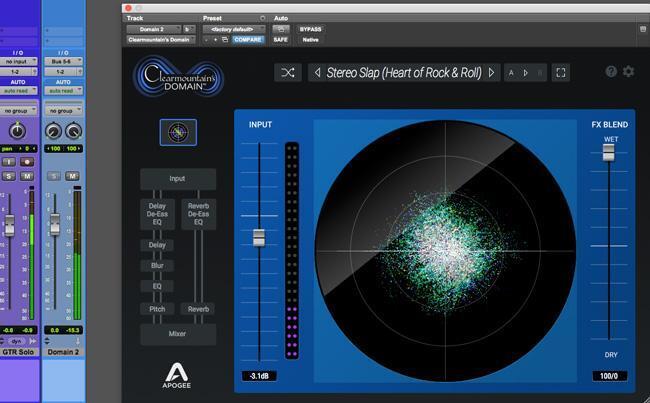
Task: Click Domain 2 right pan knob
Action: point(73,131)
